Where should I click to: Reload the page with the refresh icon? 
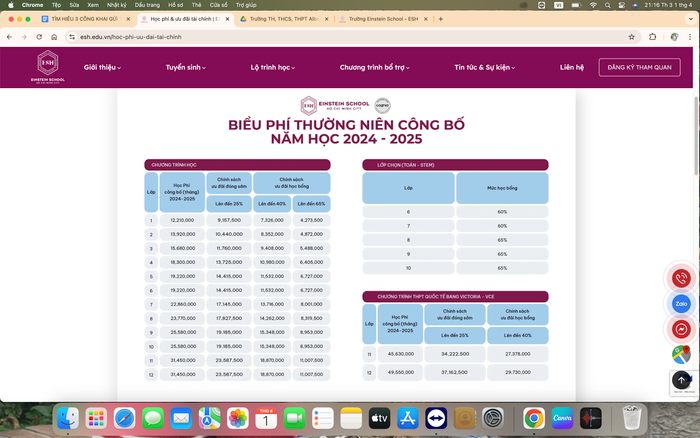pyautogui.click(x=39, y=37)
